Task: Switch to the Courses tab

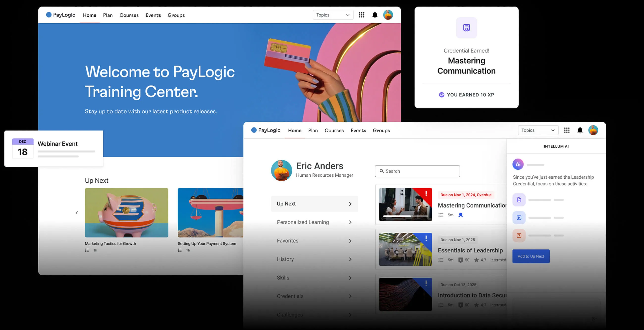Action: (x=334, y=130)
